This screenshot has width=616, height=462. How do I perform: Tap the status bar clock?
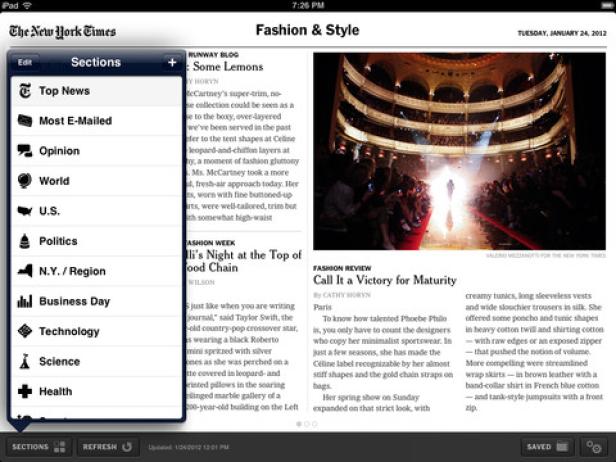coord(308,5)
